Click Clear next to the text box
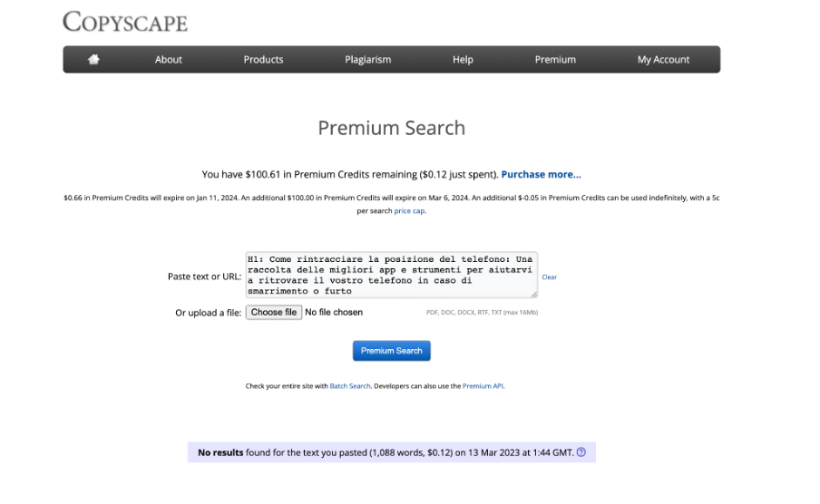 click(x=549, y=277)
